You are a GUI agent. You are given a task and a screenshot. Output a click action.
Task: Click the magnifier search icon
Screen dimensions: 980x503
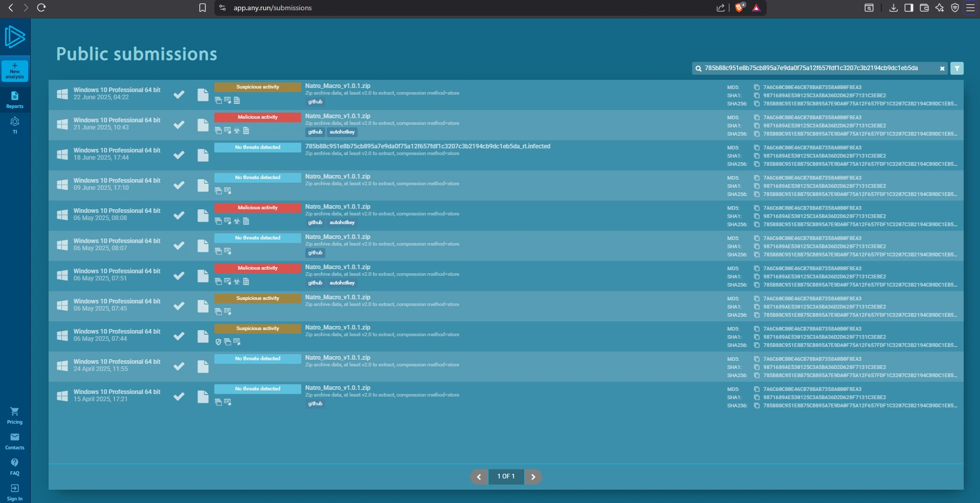698,69
